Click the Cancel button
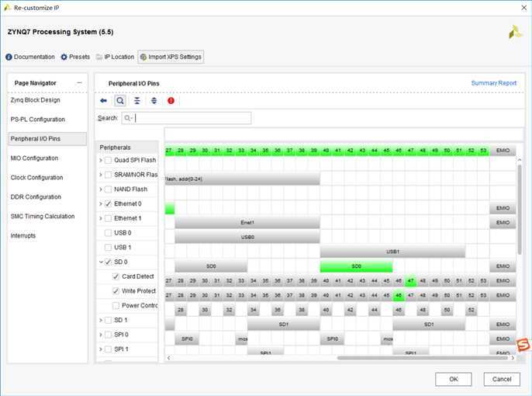 502,379
